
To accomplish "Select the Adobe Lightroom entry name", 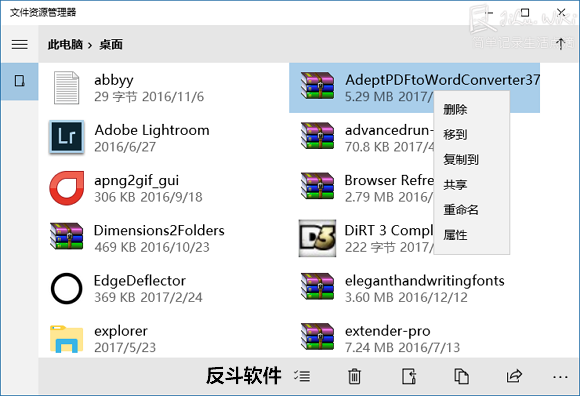I will [x=152, y=130].
